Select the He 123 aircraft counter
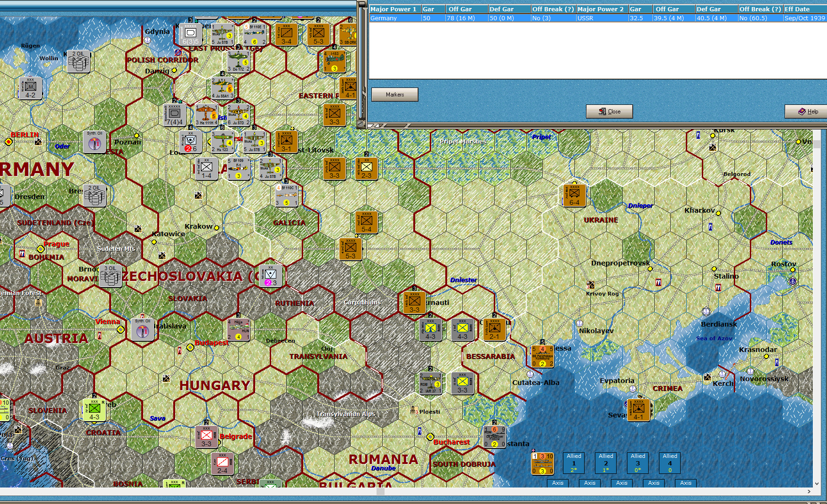The height and width of the screenshot is (504, 827). coord(222,142)
